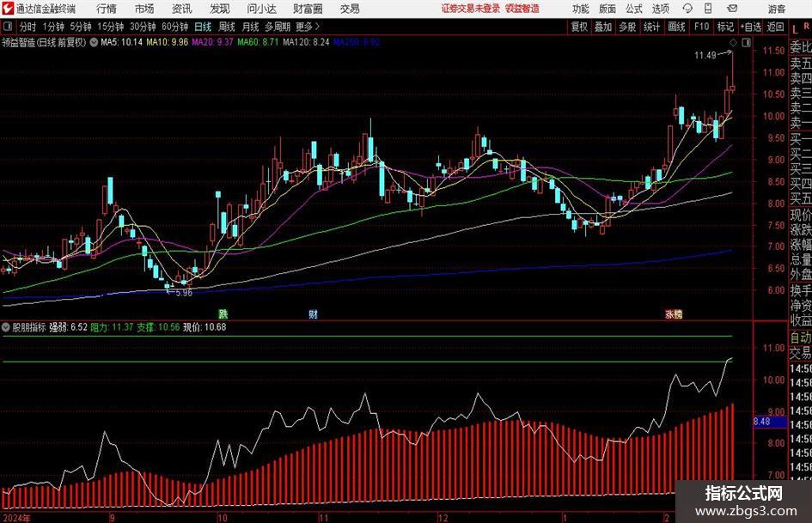Switch to 60分钟 period
Screen dimensions: 812x523
[x=174, y=27]
